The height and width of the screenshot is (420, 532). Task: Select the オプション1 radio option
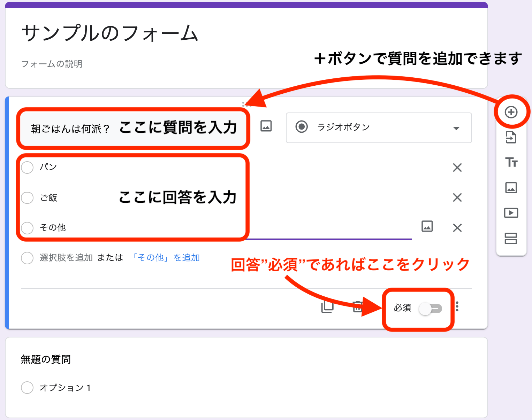click(x=27, y=387)
